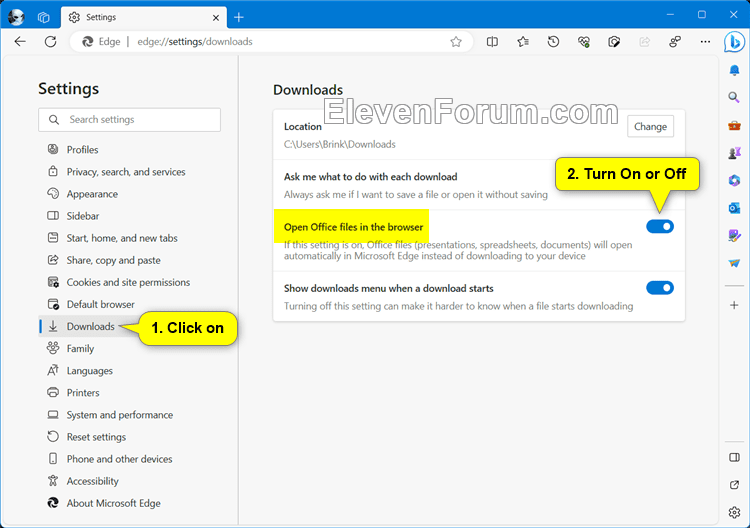
Task: Open the tab actions menu icon
Action: (44, 18)
